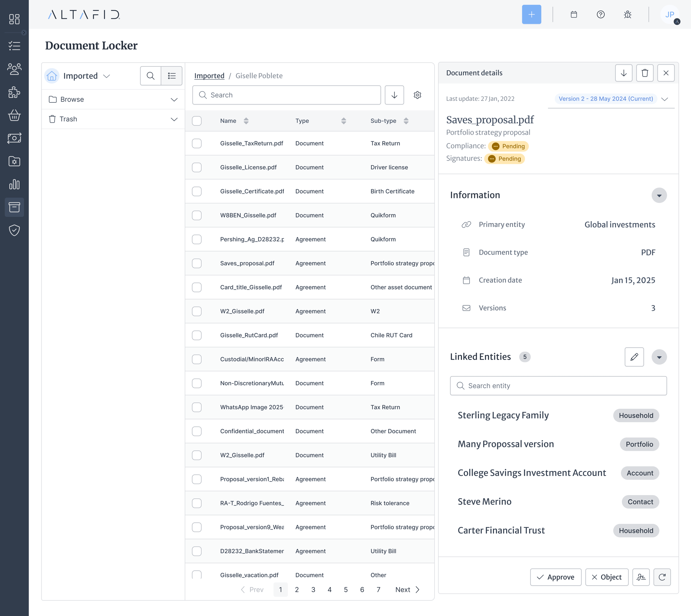Open the task checklist sidebar icon

click(x=14, y=46)
